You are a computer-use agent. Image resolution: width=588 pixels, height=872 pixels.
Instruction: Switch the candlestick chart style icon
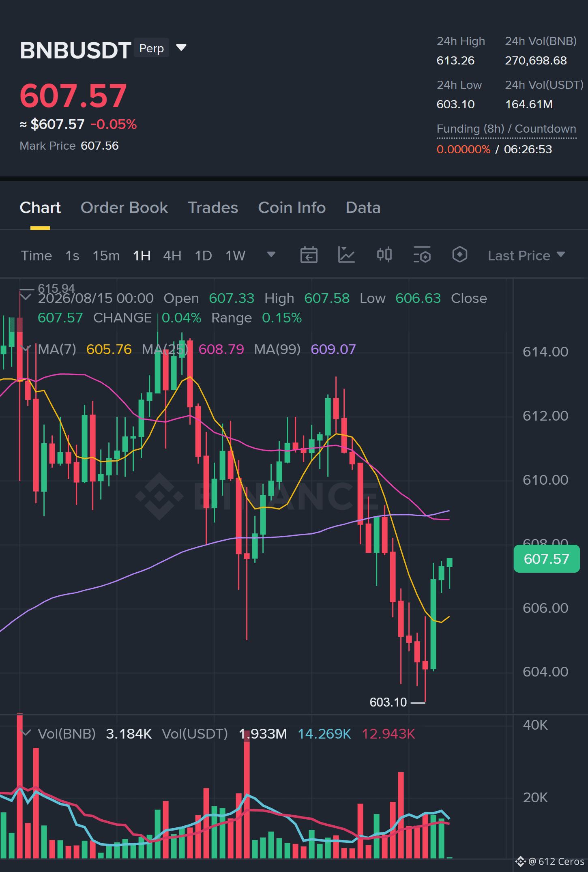pyautogui.click(x=384, y=255)
